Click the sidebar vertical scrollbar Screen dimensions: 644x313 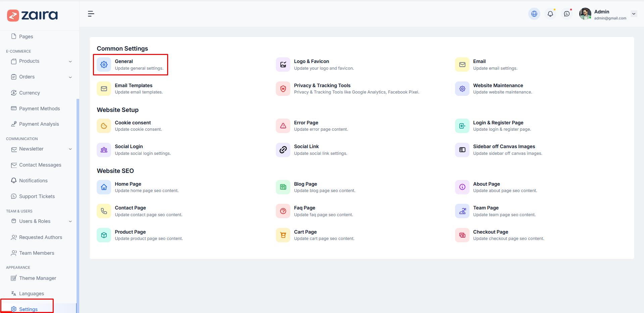78,201
